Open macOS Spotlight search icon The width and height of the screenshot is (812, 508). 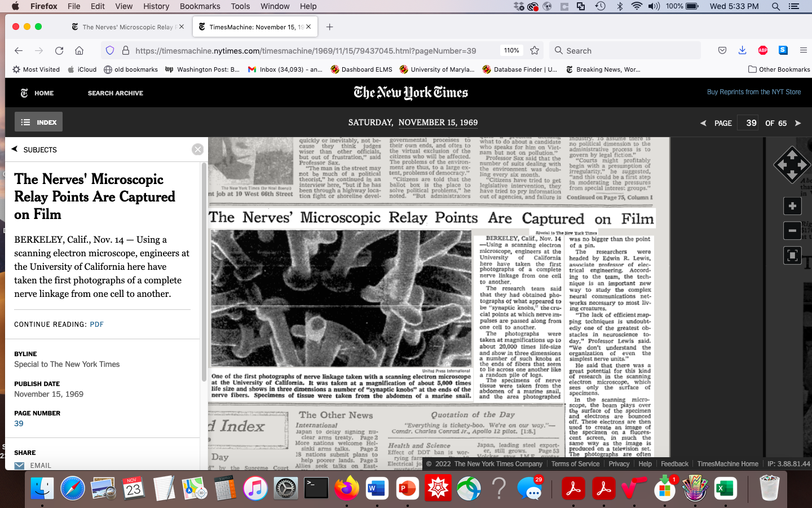point(776,6)
